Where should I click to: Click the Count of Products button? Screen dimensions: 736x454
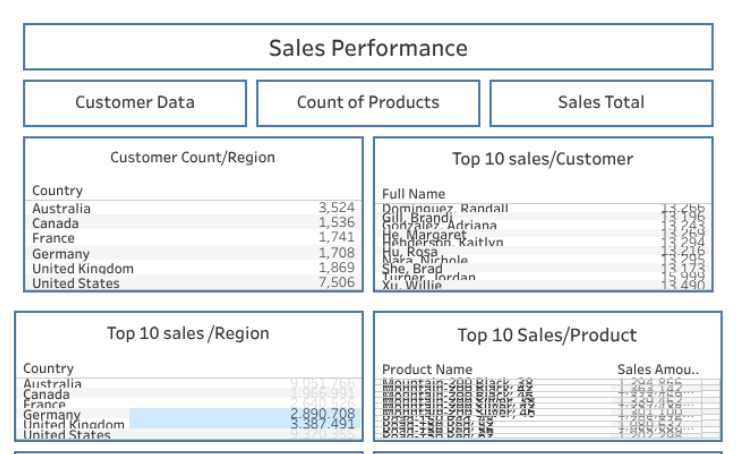click(368, 103)
